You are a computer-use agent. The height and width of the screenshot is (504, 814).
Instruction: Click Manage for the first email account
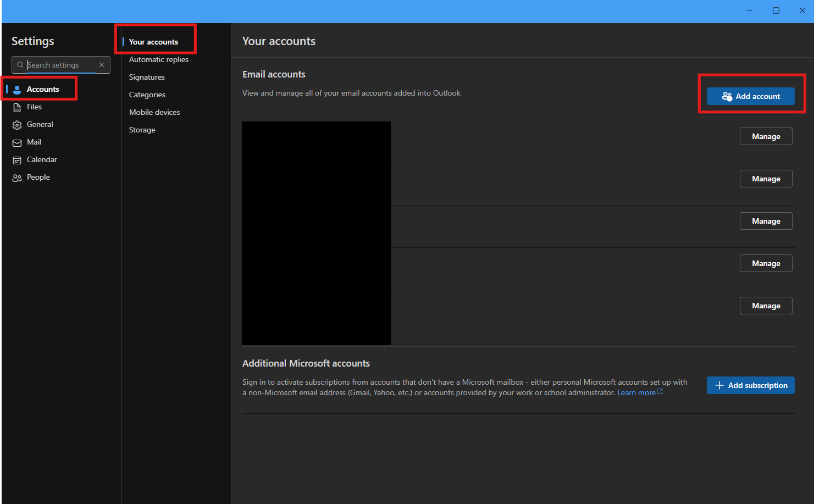(766, 136)
